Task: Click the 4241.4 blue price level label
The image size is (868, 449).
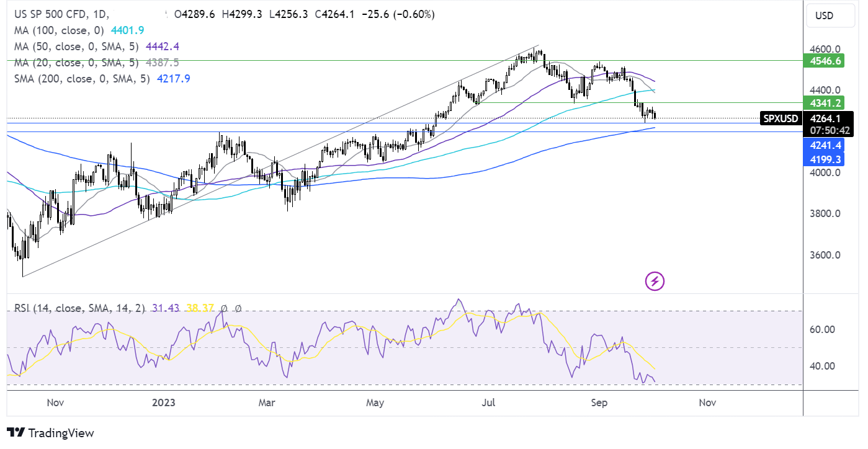Action: pos(823,145)
